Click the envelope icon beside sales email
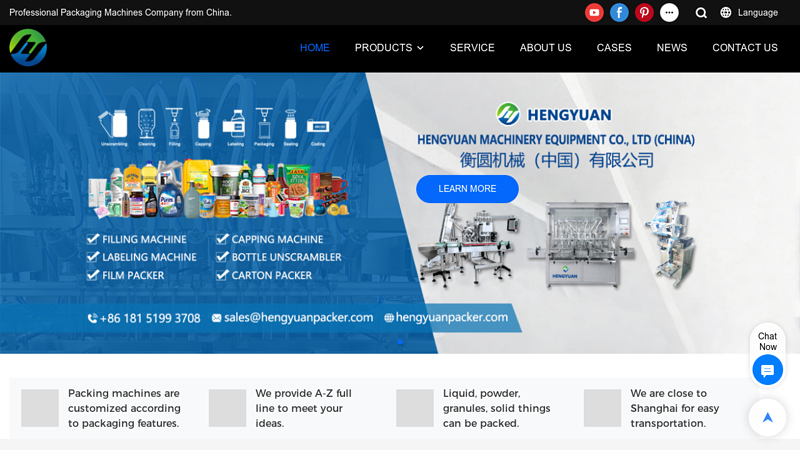The width and height of the screenshot is (800, 450). point(216,318)
